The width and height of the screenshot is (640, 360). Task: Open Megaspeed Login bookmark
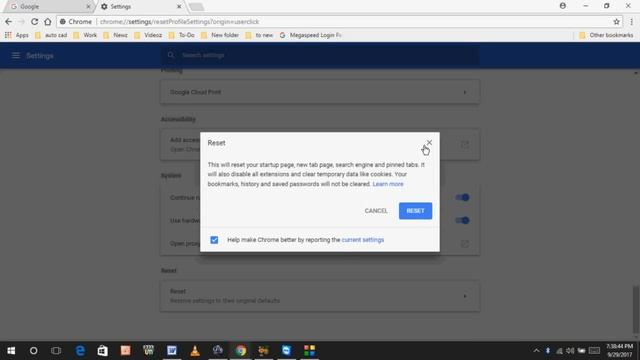[311, 35]
